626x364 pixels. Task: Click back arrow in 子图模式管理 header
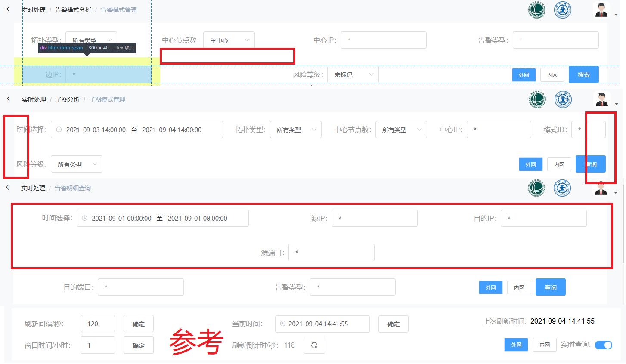[x=8, y=99]
